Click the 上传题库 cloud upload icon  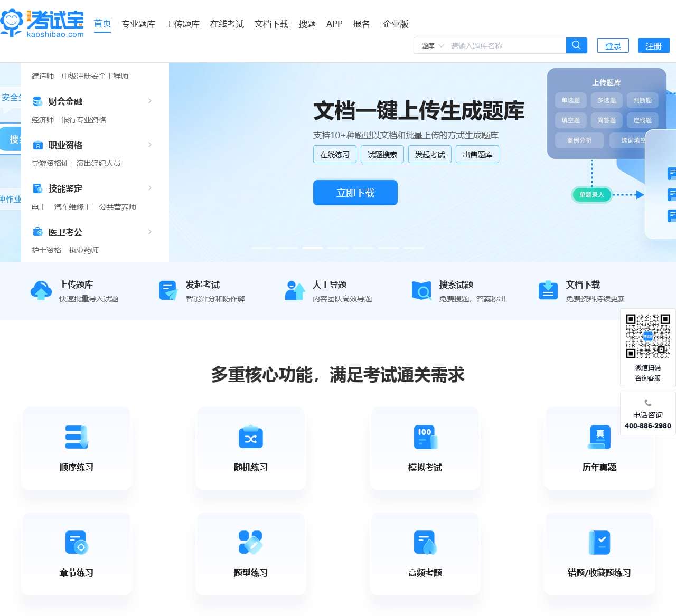[41, 291]
